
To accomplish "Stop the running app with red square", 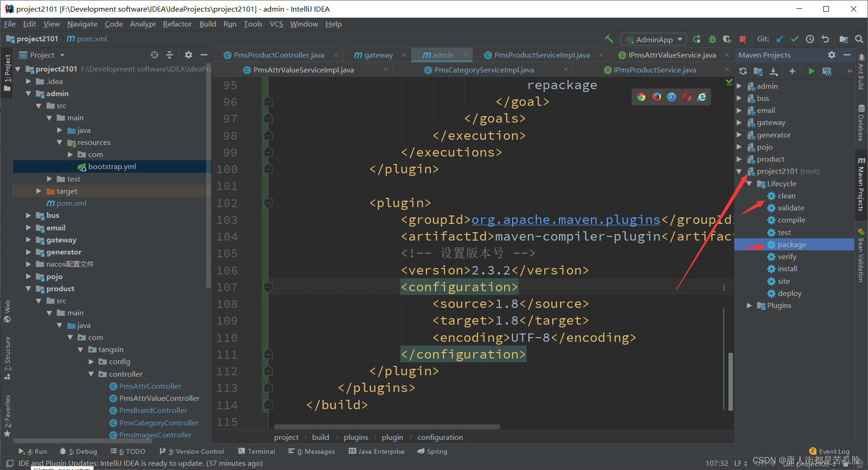I will point(743,39).
